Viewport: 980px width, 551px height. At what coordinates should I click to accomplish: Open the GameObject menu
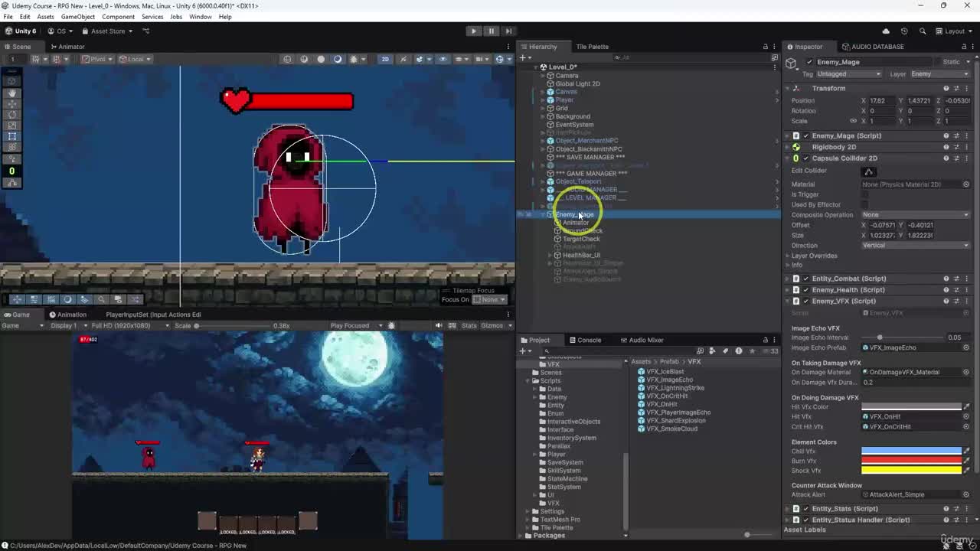coord(77,16)
